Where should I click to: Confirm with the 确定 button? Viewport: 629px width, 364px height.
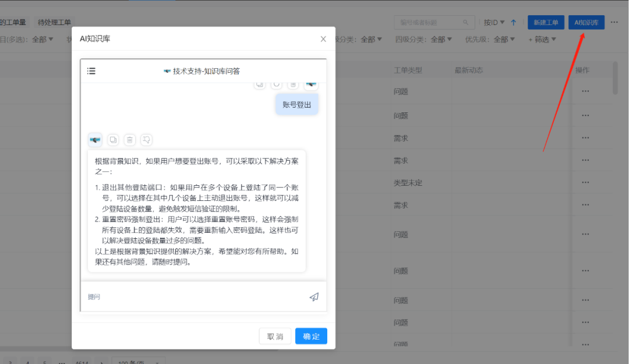click(311, 336)
